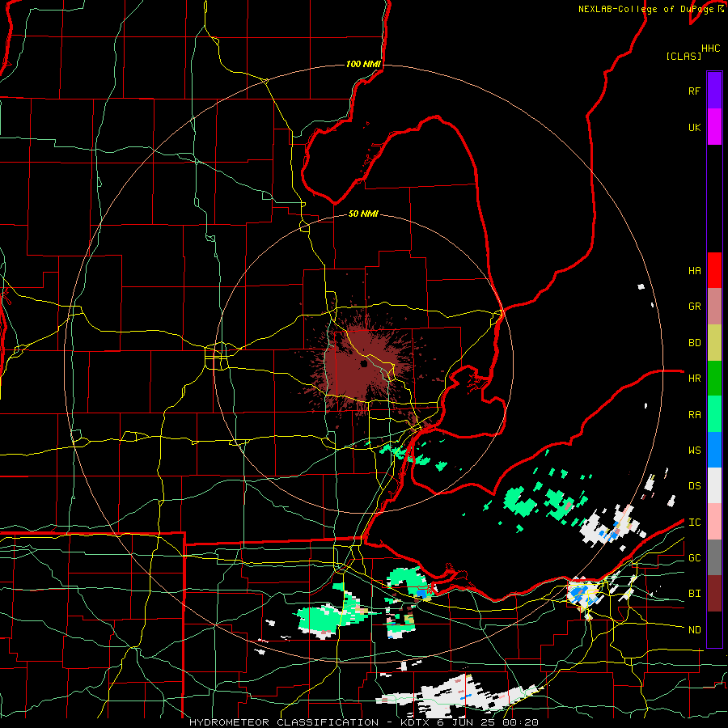
Task: Click the 'BD' legend label
Action: pos(694,343)
